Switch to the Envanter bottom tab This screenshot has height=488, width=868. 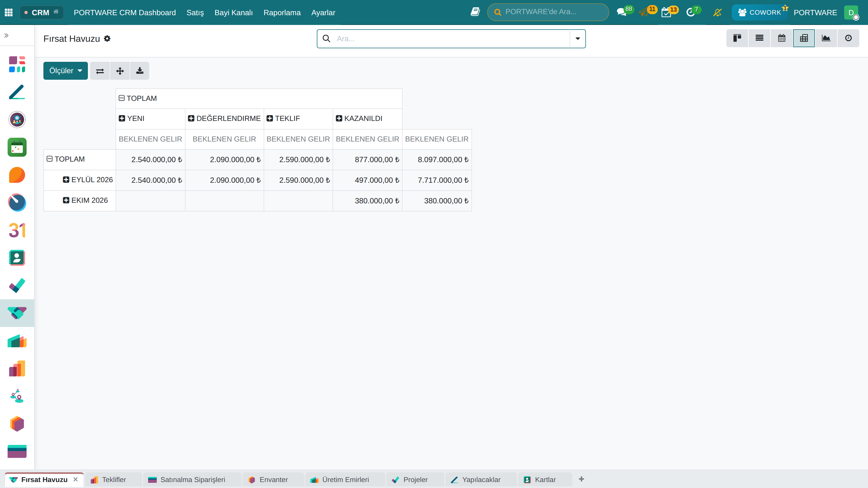[273, 480]
